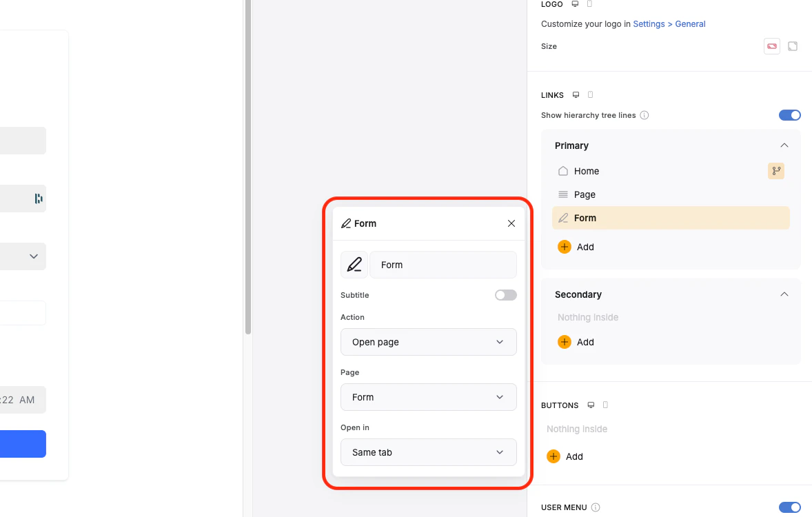Open the Action dropdown showing Open page

tap(428, 342)
